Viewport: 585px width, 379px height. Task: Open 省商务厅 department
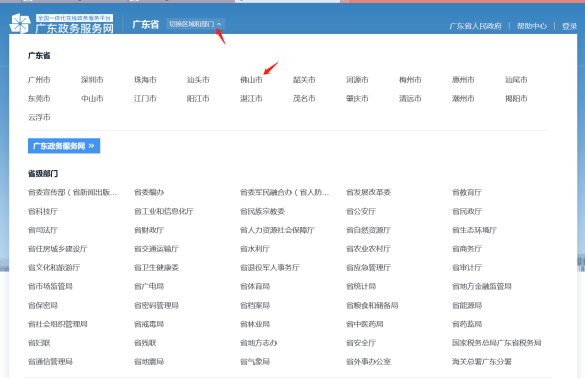(x=467, y=249)
